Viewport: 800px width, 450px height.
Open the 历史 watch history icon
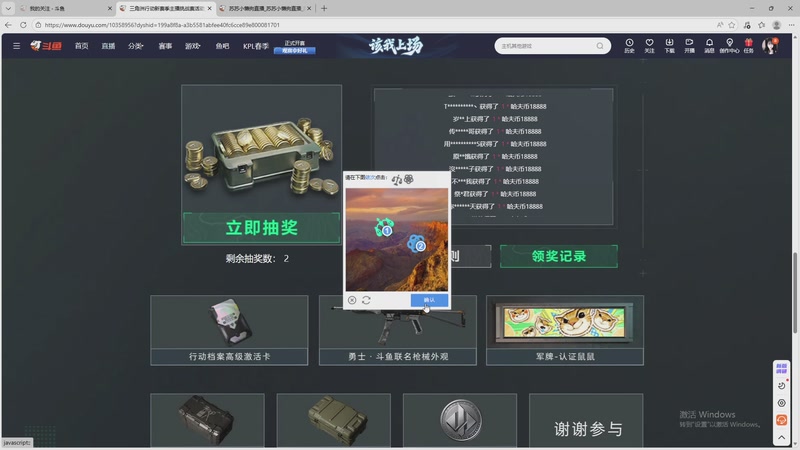(x=629, y=46)
